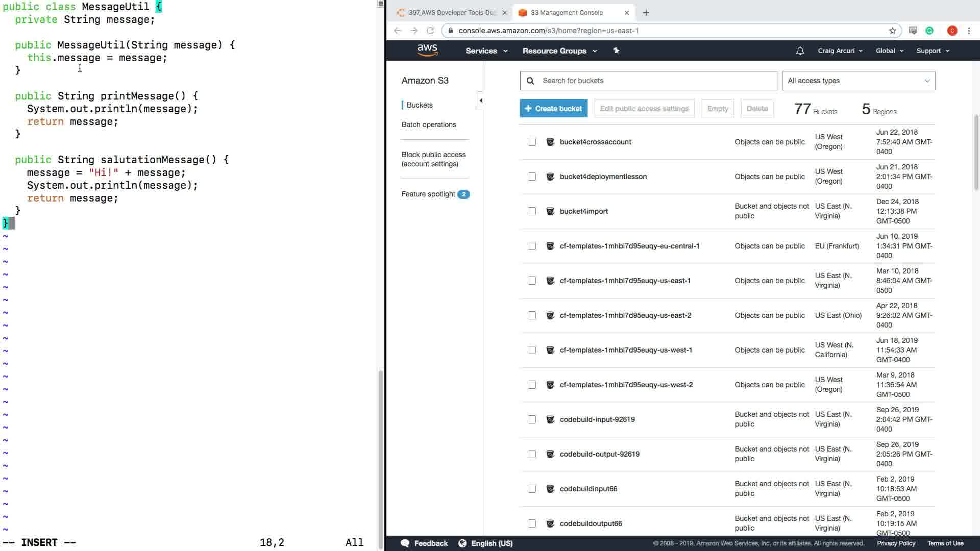Open Batch operations in the sidebar
Image resolution: width=980 pixels, height=551 pixels.
pyautogui.click(x=429, y=124)
